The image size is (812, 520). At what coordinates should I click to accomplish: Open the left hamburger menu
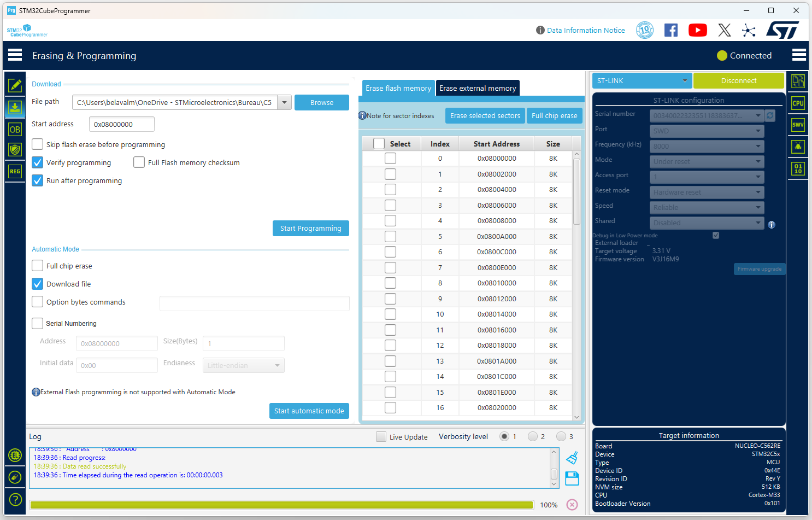[15, 55]
